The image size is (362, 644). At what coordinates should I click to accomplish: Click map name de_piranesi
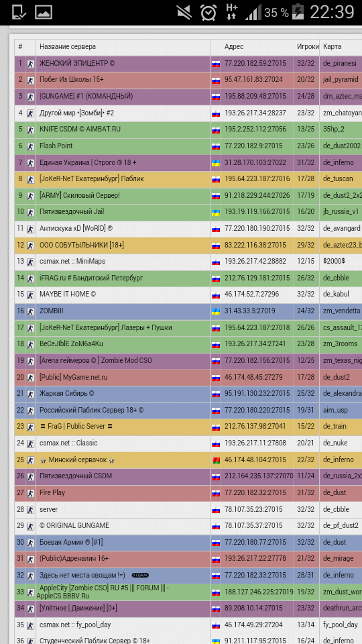click(339, 63)
